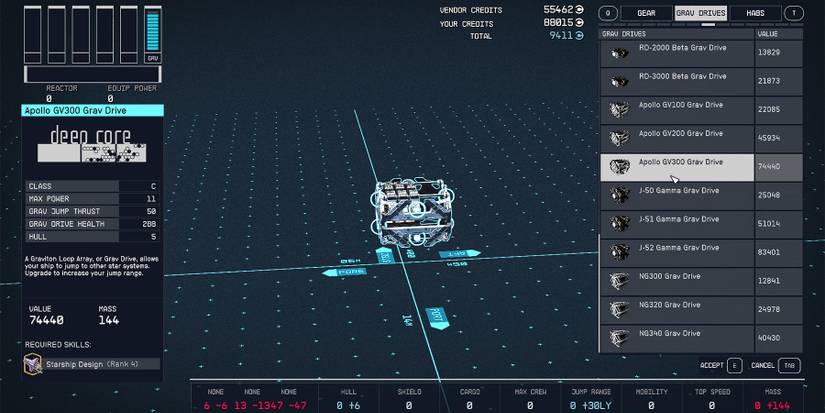Click the GRAV DRIVE HEALTH stat row
Viewport: 825px width, 413px height.
[92, 224]
